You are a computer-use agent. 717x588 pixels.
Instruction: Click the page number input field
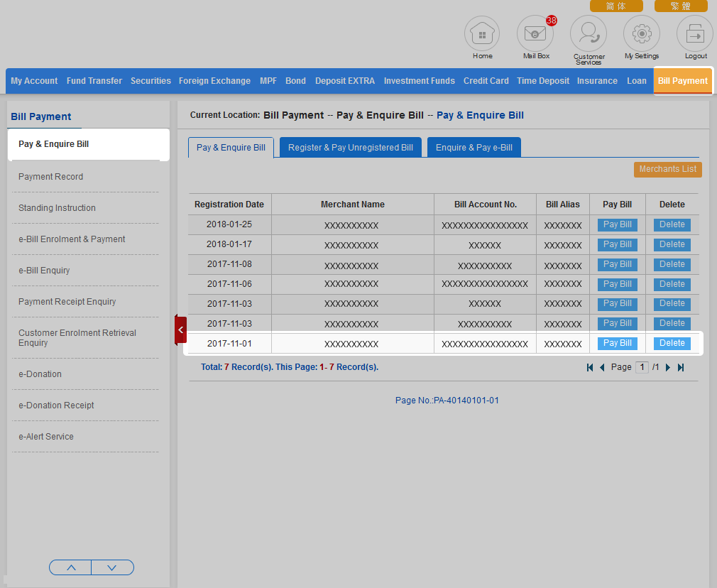[641, 367]
